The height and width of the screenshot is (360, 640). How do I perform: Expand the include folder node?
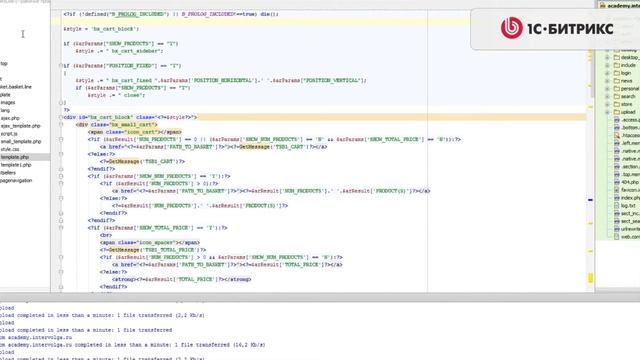click(607, 65)
